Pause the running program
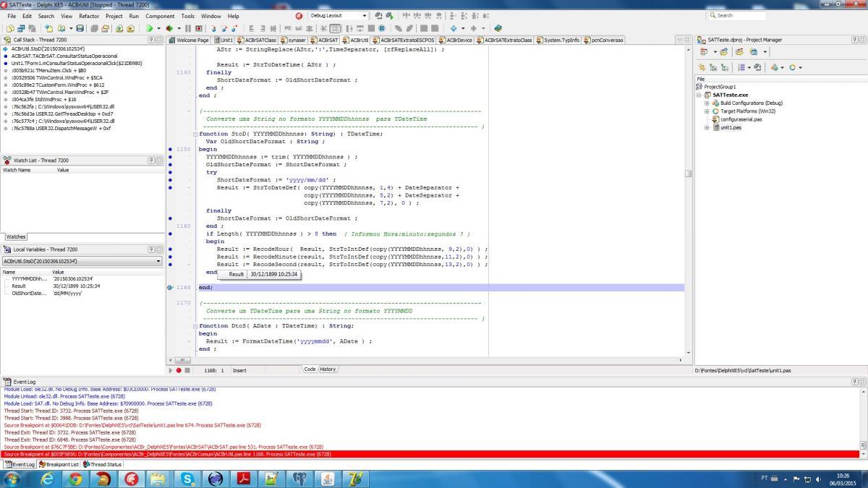 pos(187,28)
